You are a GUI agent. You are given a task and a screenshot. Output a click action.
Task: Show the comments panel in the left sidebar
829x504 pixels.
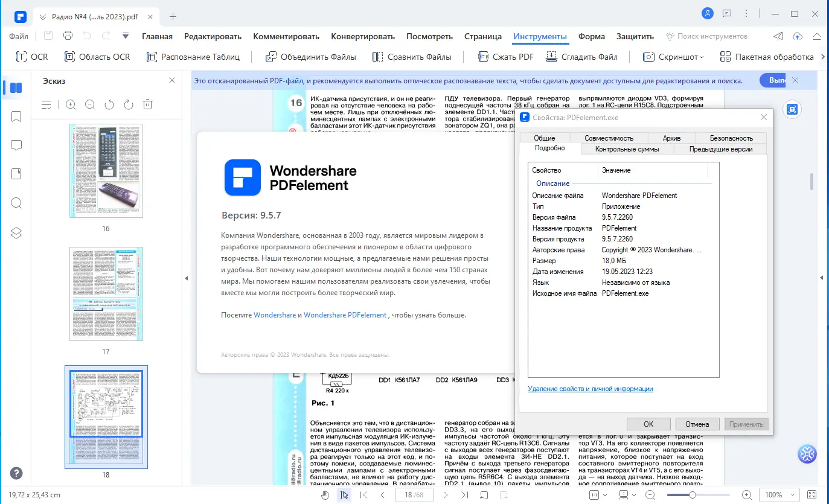pyautogui.click(x=16, y=145)
